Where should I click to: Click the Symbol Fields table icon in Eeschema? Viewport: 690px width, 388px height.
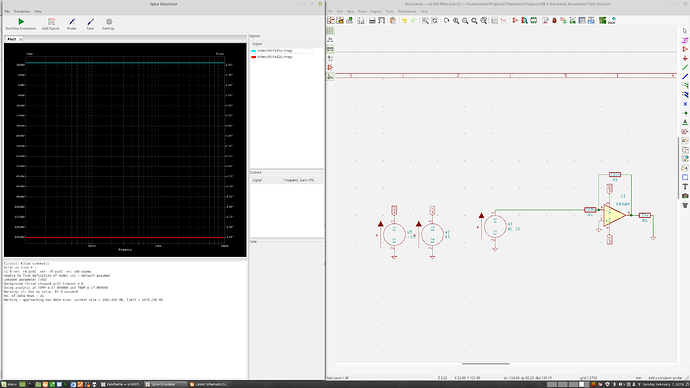[x=582, y=21]
